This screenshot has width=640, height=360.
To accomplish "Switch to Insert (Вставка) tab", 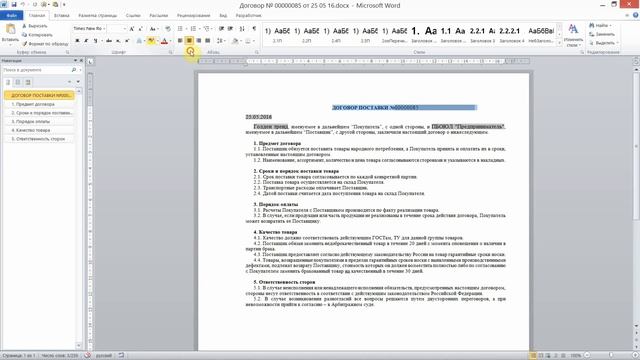I will pyautogui.click(x=62, y=16).
